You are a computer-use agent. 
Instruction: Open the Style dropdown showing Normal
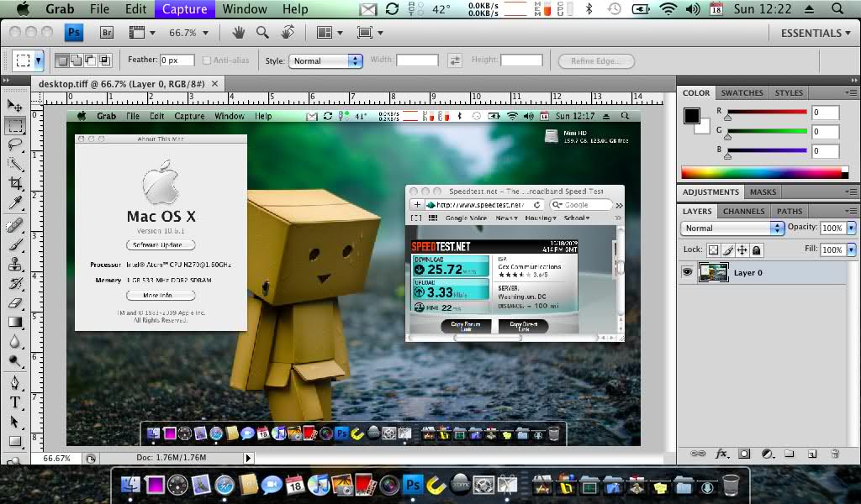tap(325, 60)
